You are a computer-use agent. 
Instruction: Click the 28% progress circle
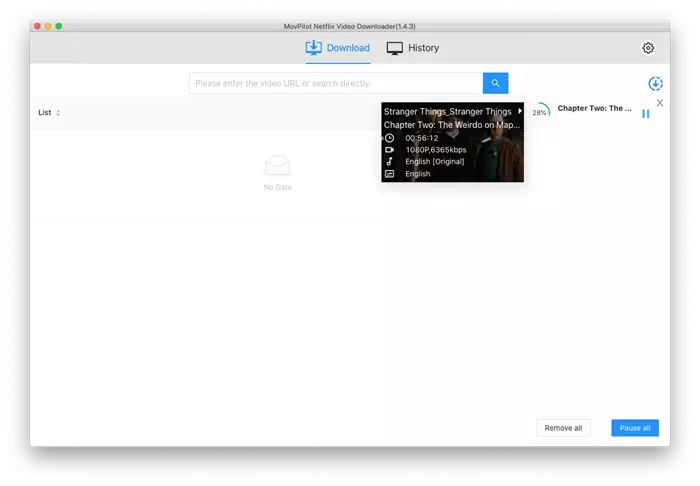(x=540, y=112)
